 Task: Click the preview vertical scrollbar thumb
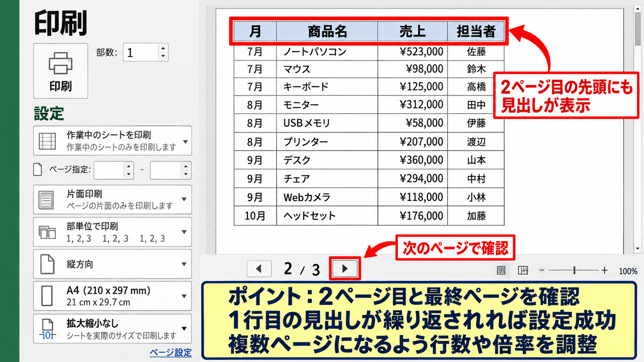click(638, 28)
